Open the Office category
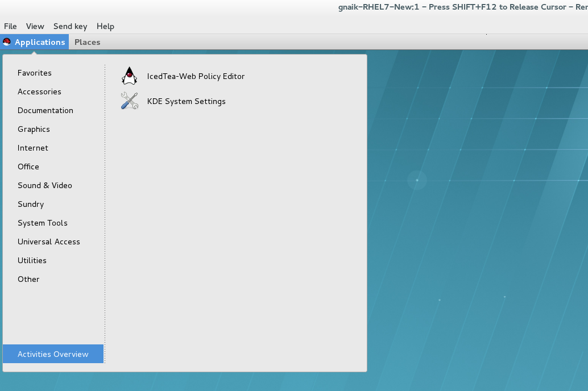588x391 pixels. pos(28,167)
